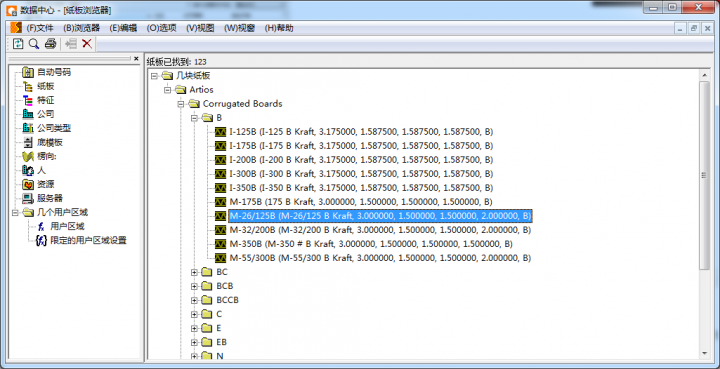Close the left sidebar panel
720x369 pixels.
point(136,59)
